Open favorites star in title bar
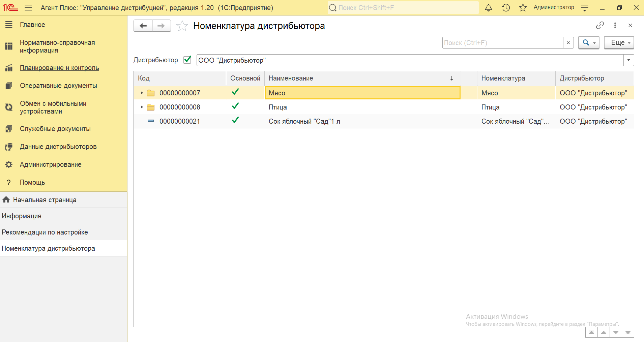 click(x=523, y=7)
